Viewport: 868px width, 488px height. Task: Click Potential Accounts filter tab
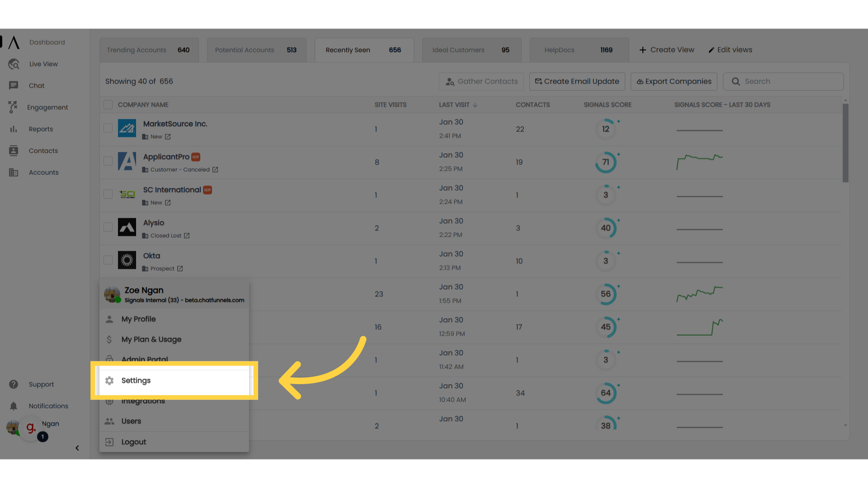pos(255,49)
